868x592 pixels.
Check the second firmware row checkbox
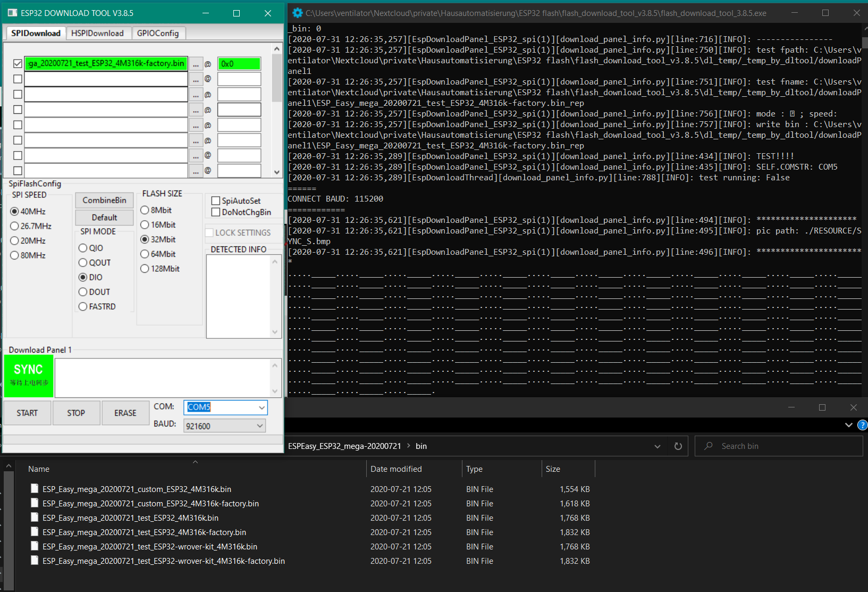18,79
